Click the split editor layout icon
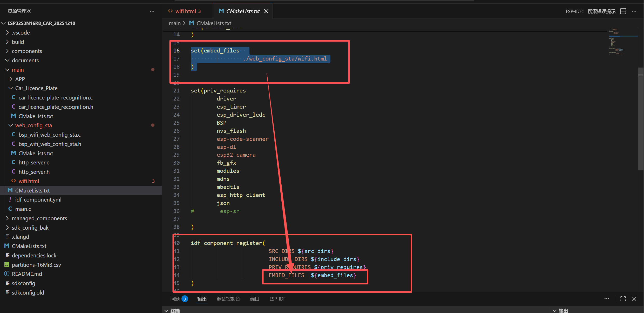 (623, 11)
